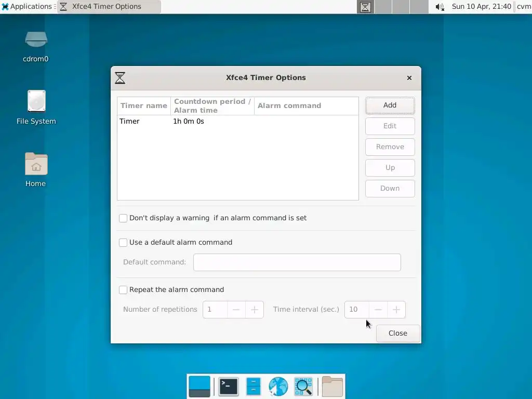Image resolution: width=532 pixels, height=399 pixels.
Task: Click the Timer name column header
Action: coord(144,106)
